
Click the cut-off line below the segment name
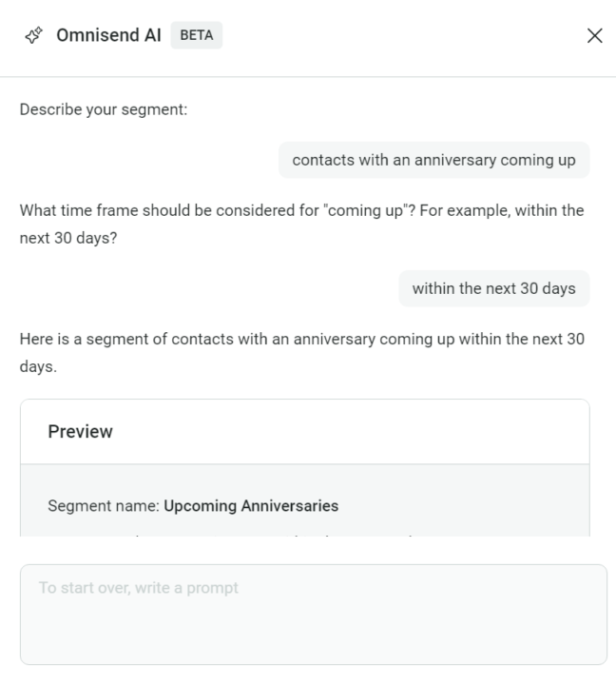238,536
